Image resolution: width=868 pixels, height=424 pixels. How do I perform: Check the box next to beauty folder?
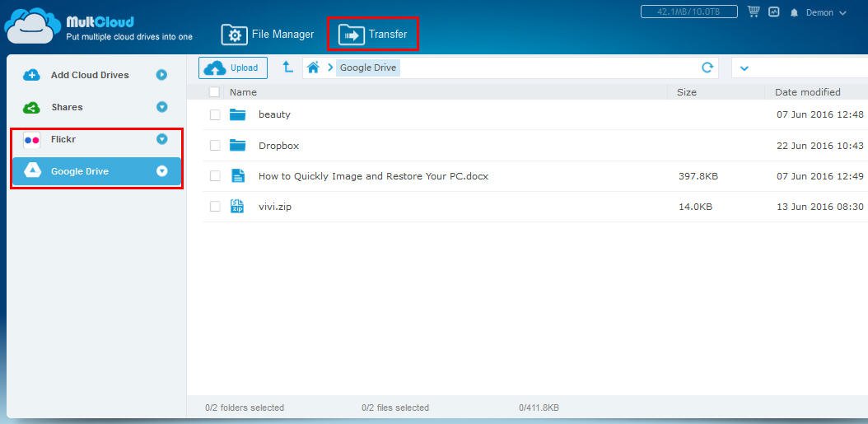coord(215,115)
